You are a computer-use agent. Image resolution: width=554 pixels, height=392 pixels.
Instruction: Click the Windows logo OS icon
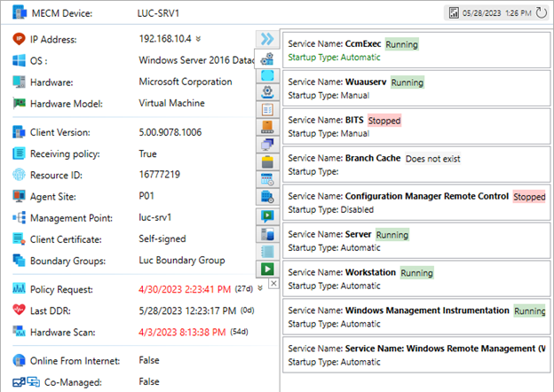click(19, 60)
